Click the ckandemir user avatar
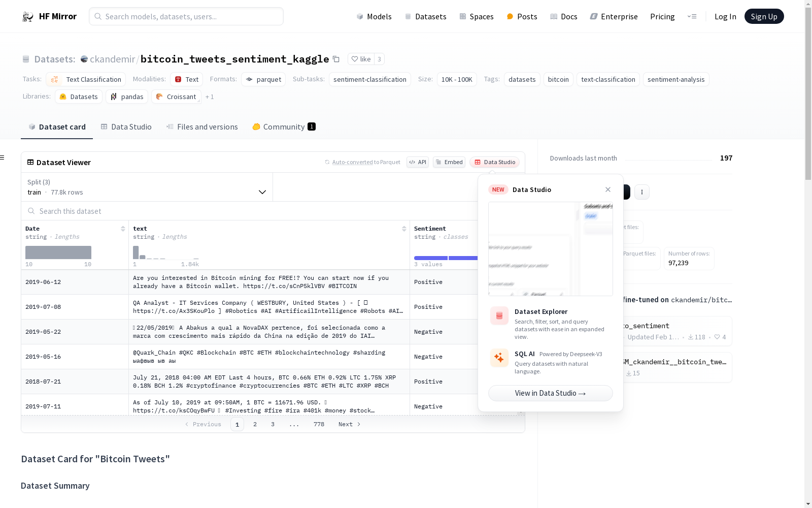Image resolution: width=812 pixels, height=508 pixels. coord(84,59)
